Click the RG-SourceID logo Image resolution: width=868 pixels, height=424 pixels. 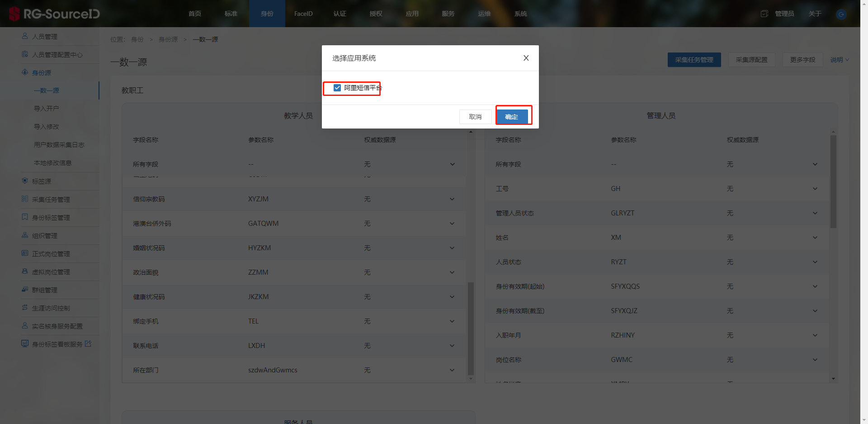click(54, 14)
